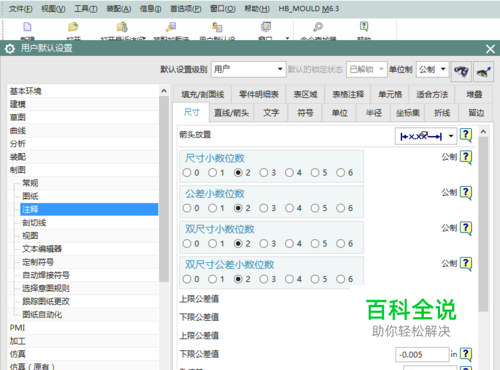
Task: Click the New file toolbar icon
Action: click(x=27, y=27)
